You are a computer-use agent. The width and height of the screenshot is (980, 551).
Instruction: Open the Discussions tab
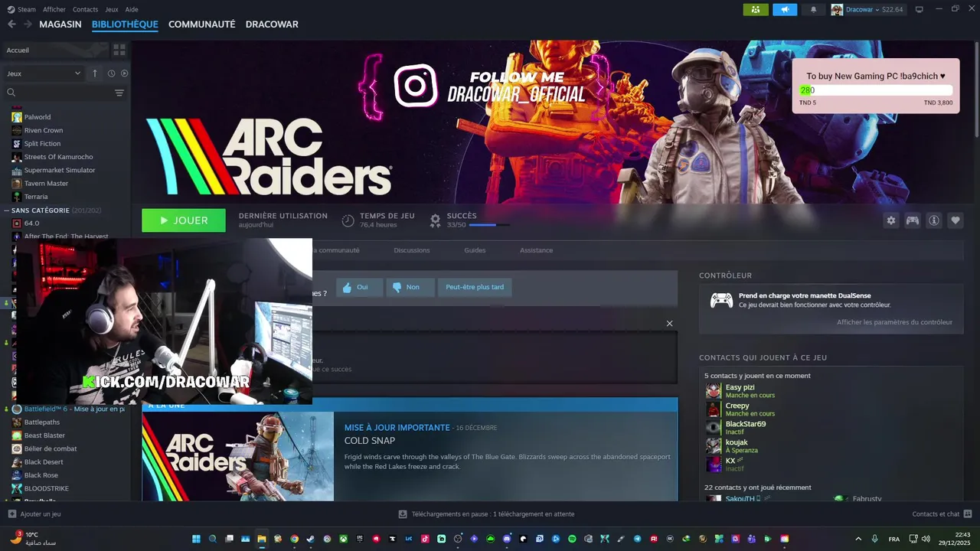pyautogui.click(x=412, y=250)
